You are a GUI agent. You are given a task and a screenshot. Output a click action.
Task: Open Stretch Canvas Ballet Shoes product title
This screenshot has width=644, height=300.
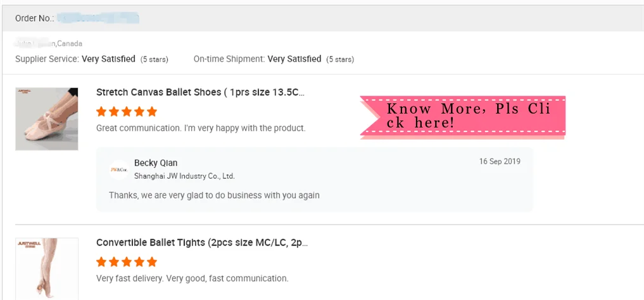pos(200,92)
